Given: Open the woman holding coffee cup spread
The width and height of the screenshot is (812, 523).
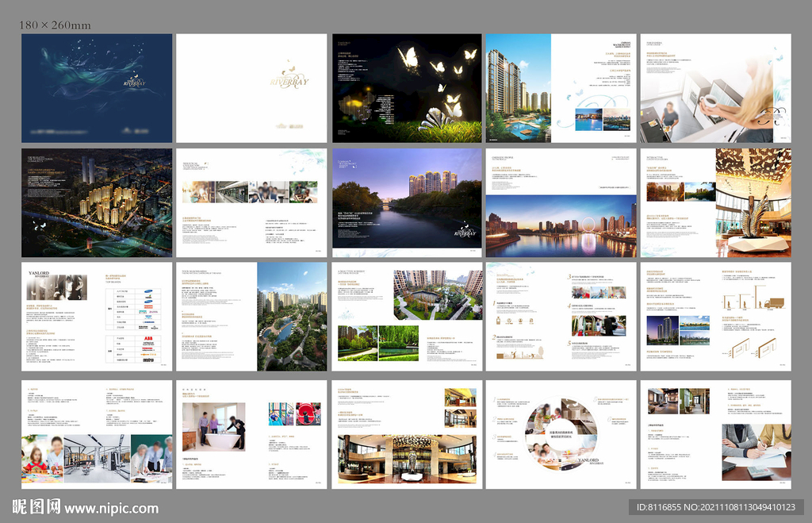Looking at the screenshot, I should point(716,88).
